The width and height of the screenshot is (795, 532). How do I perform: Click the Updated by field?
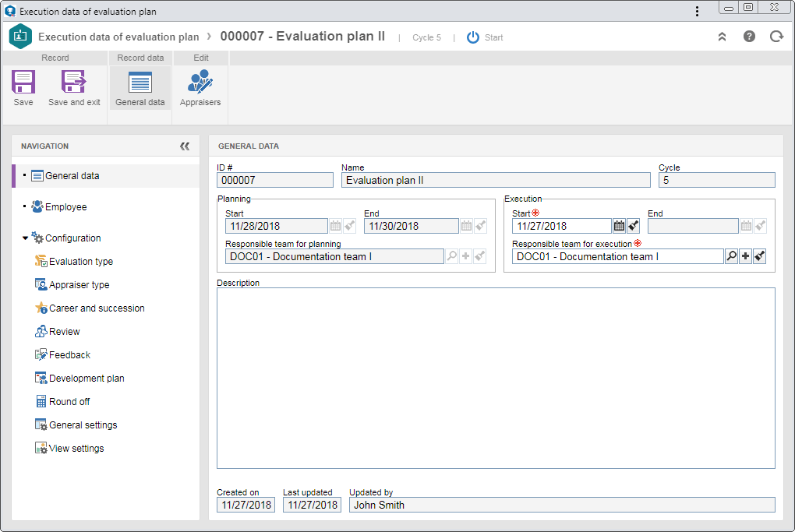click(x=562, y=505)
